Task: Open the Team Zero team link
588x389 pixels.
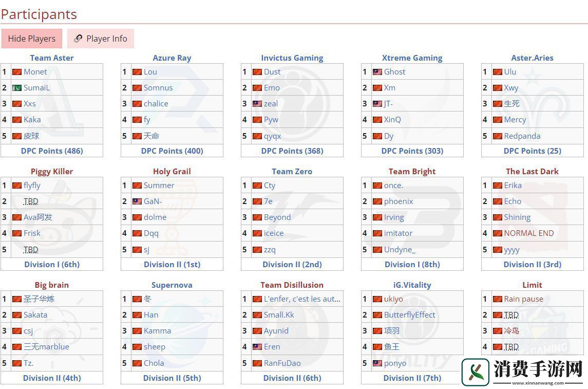Action: click(292, 172)
